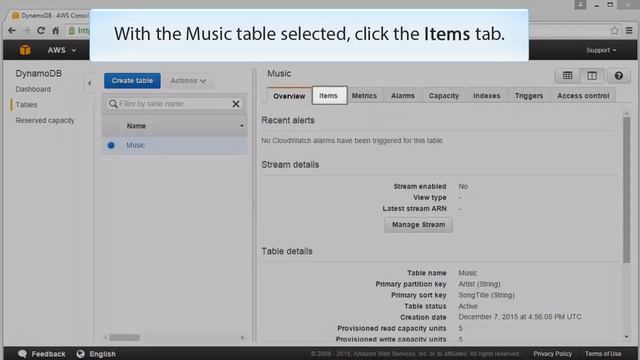Screen dimensions: 640x360
Task: Focus the Filter by table name field
Action: pos(174,104)
